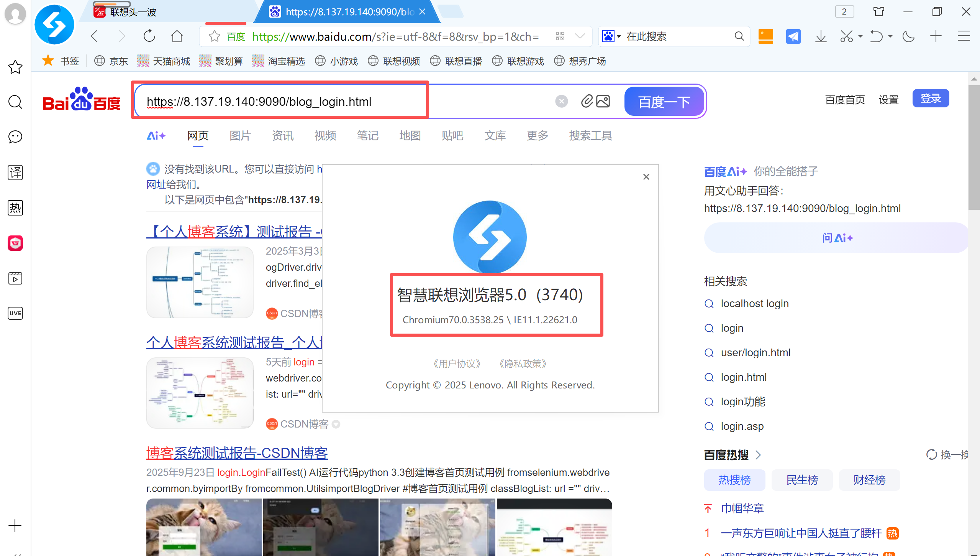
Task: Click the screenshot scissors tool icon
Action: point(846,36)
